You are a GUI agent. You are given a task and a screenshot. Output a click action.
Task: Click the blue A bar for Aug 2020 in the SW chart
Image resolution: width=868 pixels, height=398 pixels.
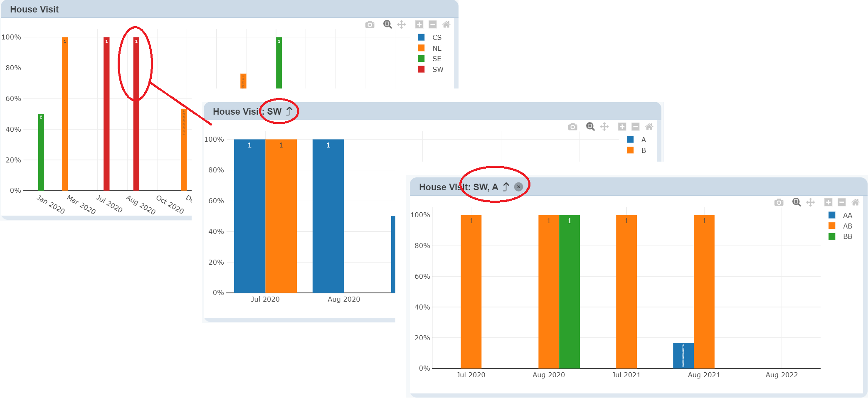328,216
